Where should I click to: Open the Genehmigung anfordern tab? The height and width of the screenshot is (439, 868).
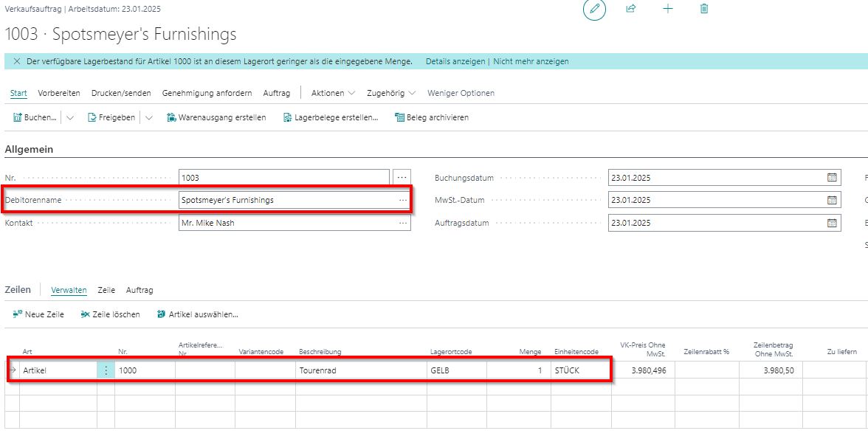coord(207,93)
